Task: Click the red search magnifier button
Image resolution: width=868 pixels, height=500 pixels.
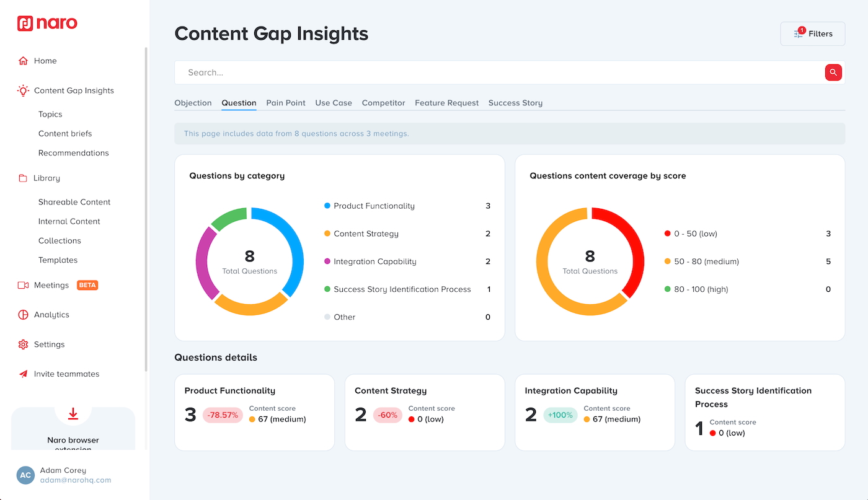Action: [x=833, y=72]
